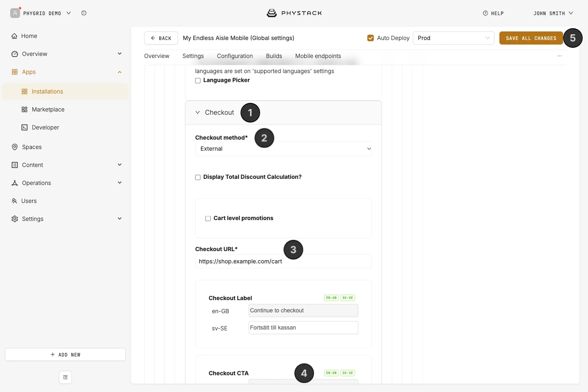Click the Overview gauge icon in sidebar

point(15,54)
